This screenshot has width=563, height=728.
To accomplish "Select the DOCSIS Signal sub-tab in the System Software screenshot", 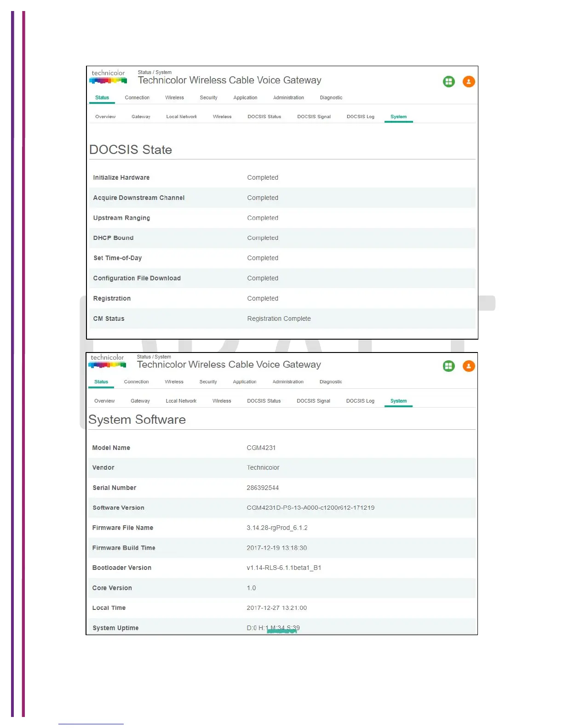I will (x=313, y=401).
